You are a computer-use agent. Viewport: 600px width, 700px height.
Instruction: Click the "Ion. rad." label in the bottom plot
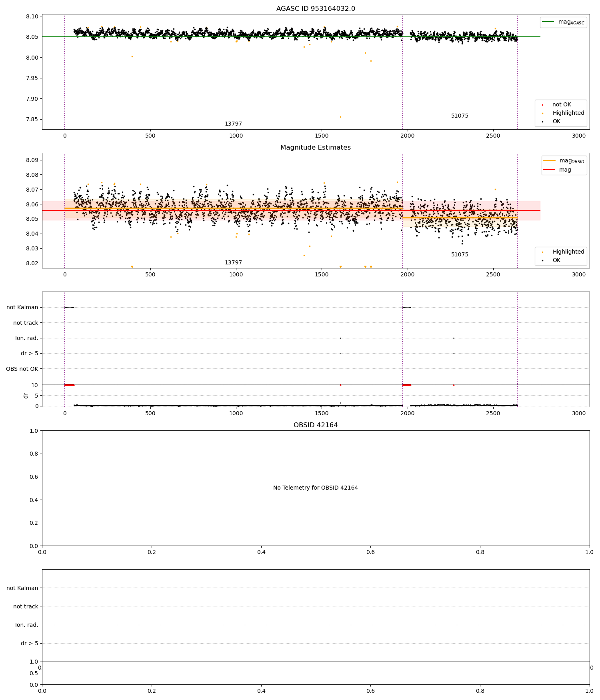click(27, 625)
